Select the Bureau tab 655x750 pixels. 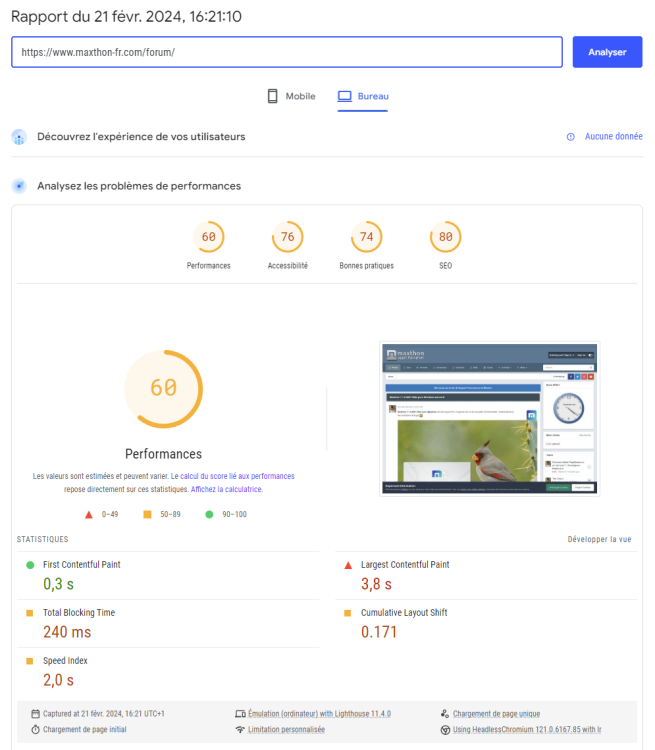(x=363, y=97)
